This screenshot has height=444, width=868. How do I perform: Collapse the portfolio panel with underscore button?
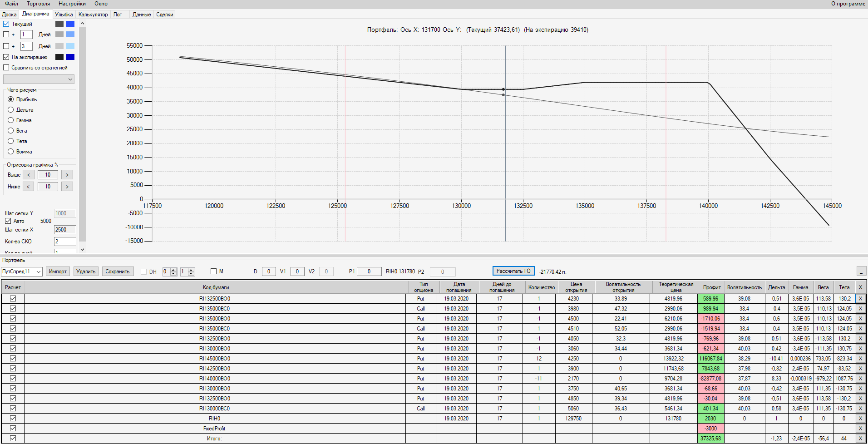(861, 271)
